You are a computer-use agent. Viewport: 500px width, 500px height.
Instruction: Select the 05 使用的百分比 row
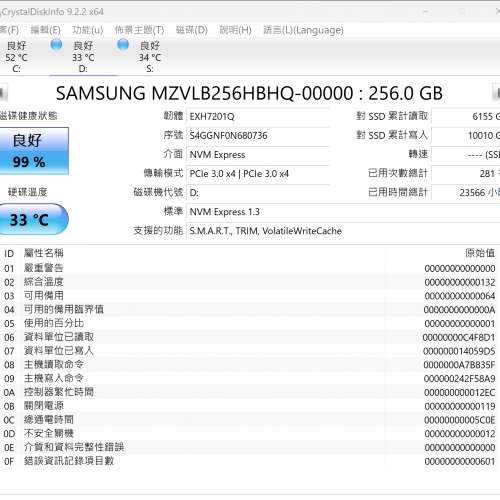[249, 323]
